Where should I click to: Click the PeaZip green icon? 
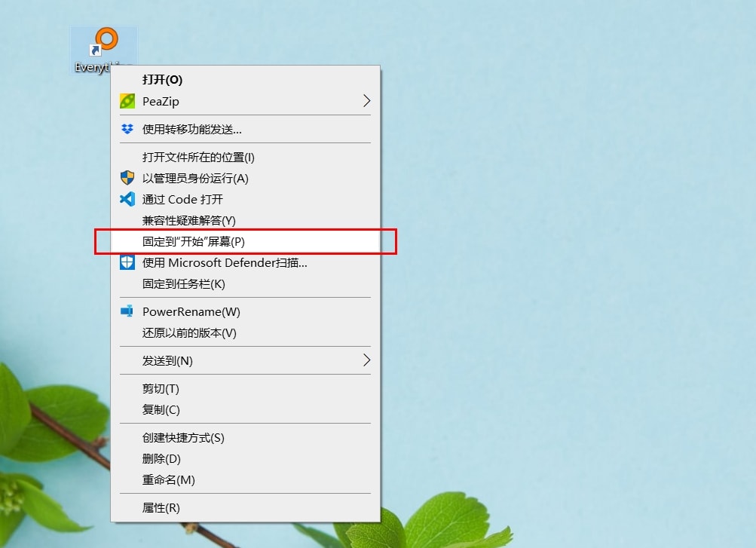[127, 101]
